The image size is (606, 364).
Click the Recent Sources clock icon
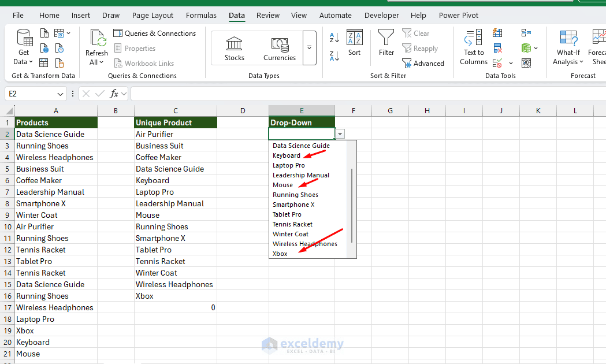pos(59,49)
